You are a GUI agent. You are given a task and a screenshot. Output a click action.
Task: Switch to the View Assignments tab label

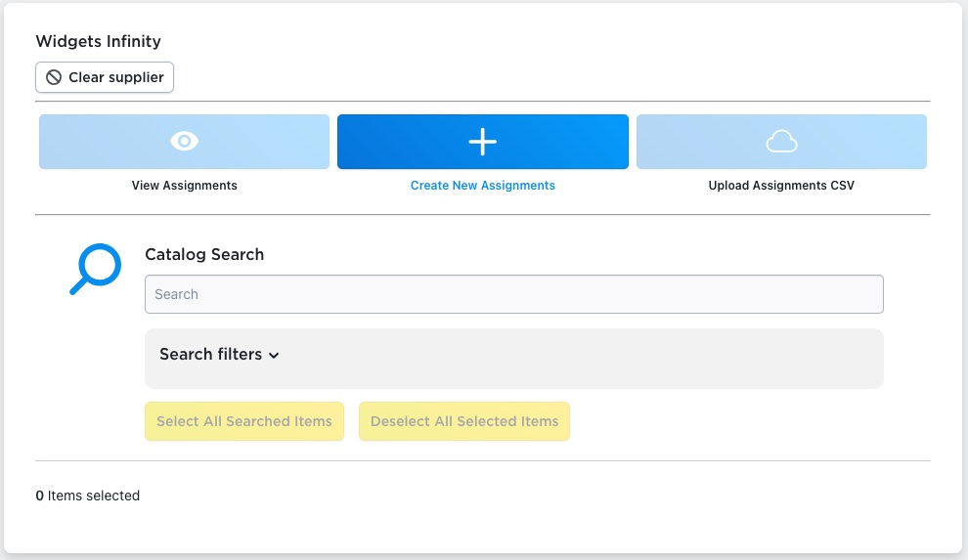click(x=184, y=185)
